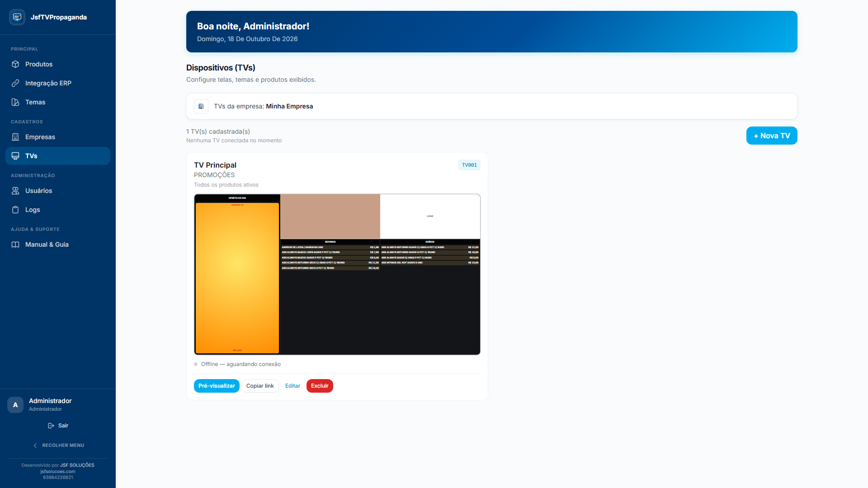
Task: Click the Integração ERP link icon
Action: point(15,83)
